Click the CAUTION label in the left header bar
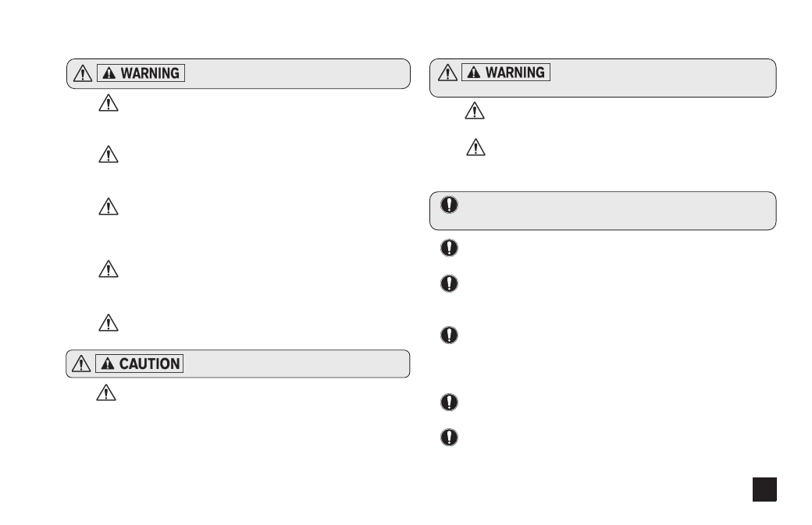The width and height of the screenshot is (812, 525). click(x=139, y=364)
